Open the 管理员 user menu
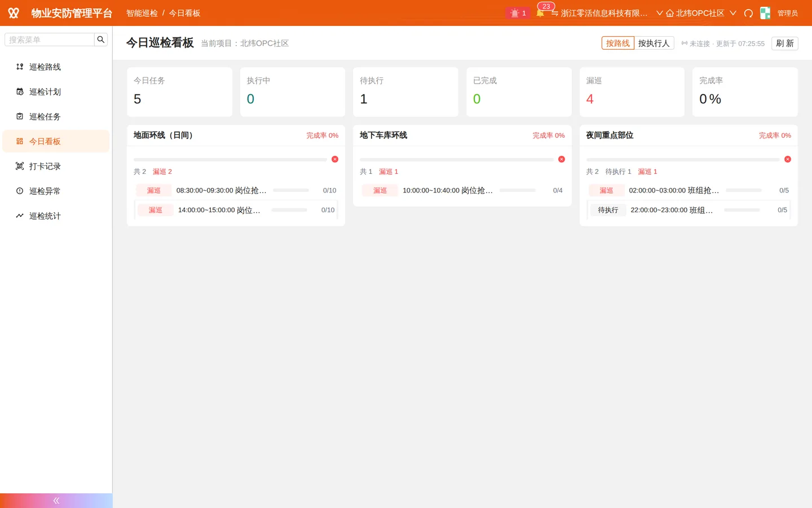The width and height of the screenshot is (812, 508). 787,13
